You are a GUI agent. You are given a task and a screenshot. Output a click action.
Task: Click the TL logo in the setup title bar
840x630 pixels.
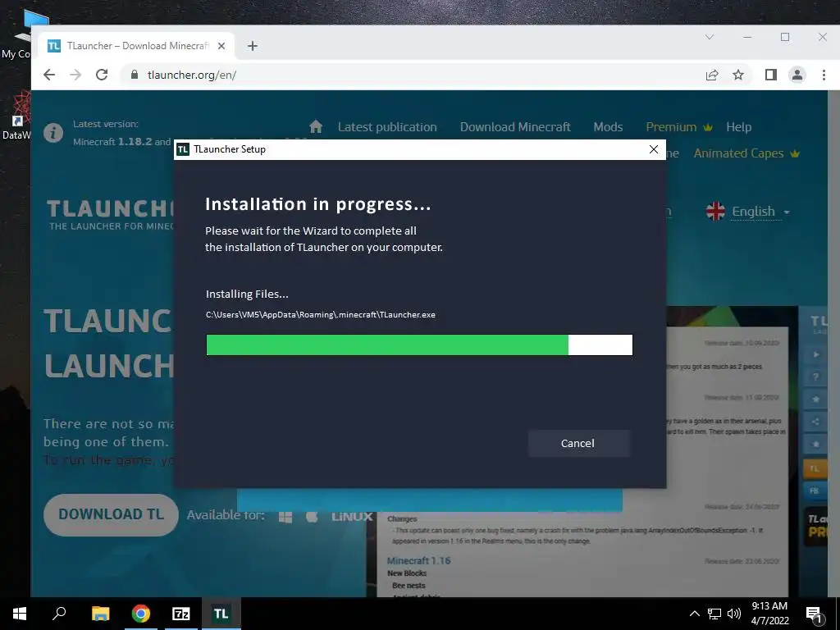coord(183,149)
